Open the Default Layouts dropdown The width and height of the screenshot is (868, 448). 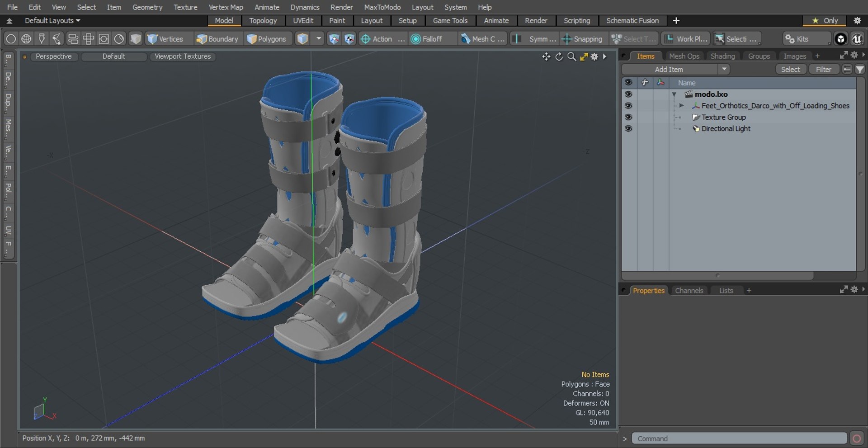tap(52, 20)
